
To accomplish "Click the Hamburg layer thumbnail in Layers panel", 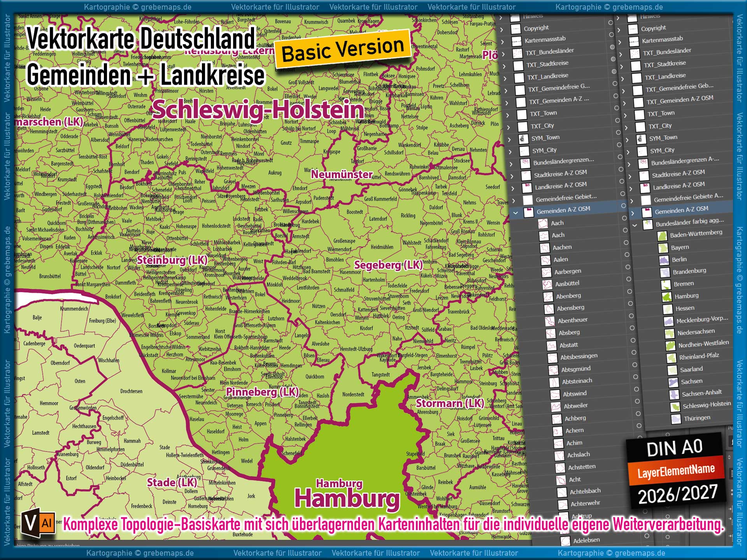I will click(667, 297).
